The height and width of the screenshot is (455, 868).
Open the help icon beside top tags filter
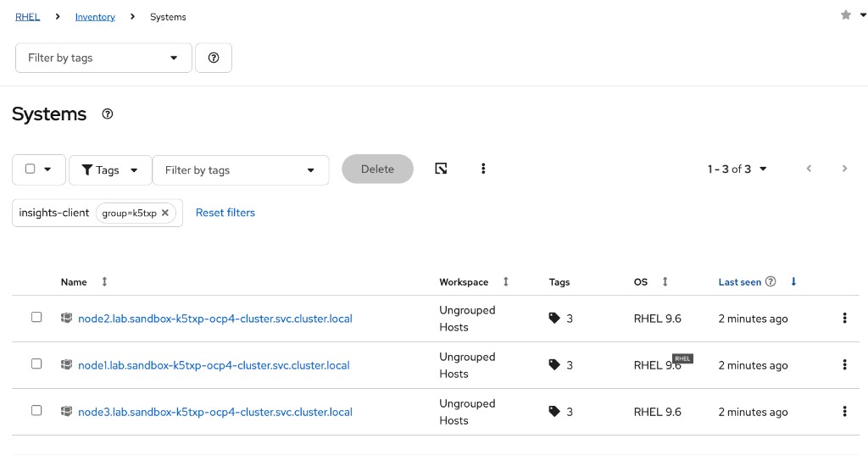(214, 58)
